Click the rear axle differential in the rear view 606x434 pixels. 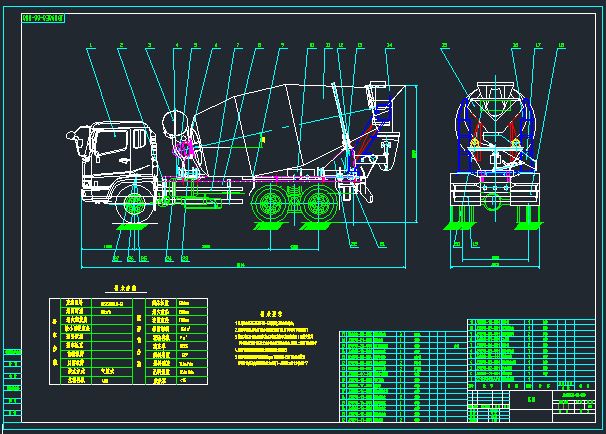[492, 201]
